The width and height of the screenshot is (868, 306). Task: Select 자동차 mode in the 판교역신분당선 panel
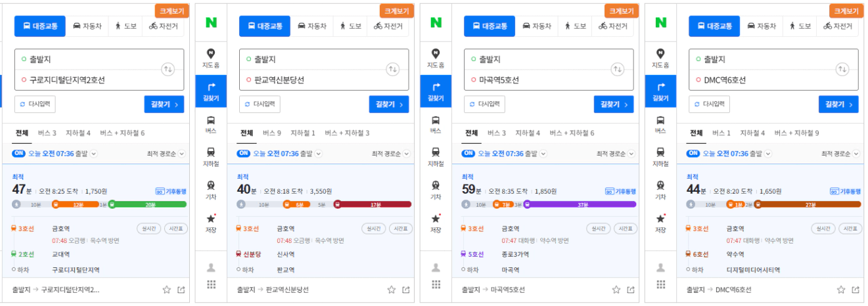311,26
